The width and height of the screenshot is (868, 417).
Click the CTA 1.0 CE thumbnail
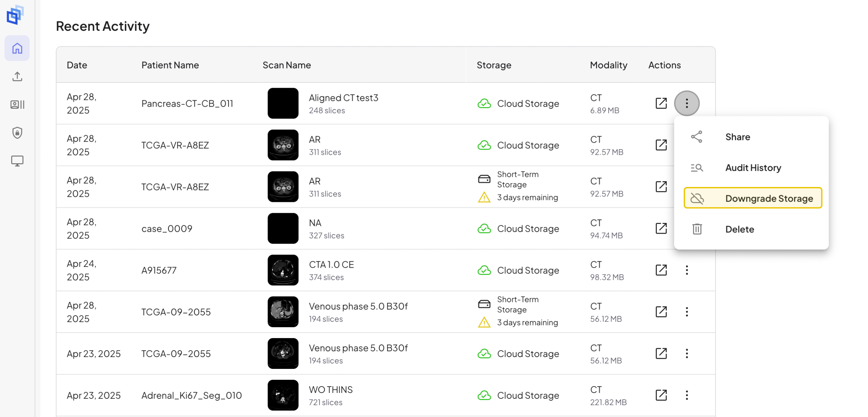(283, 270)
